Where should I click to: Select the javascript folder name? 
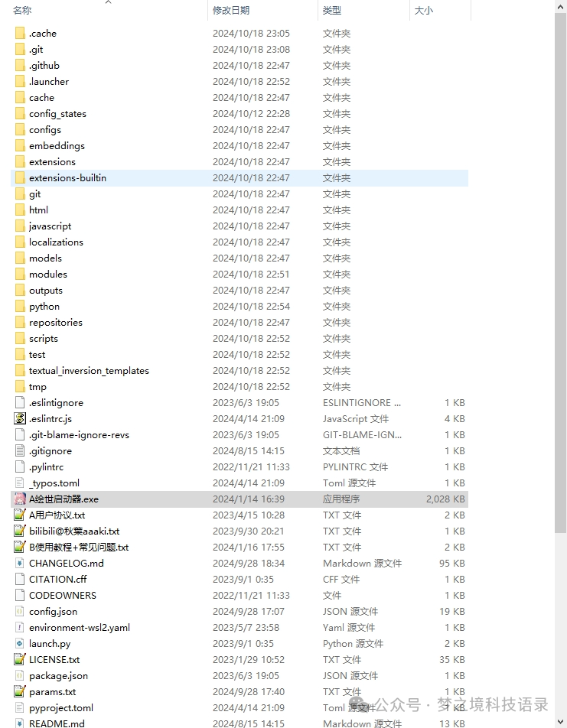pyautogui.click(x=51, y=226)
